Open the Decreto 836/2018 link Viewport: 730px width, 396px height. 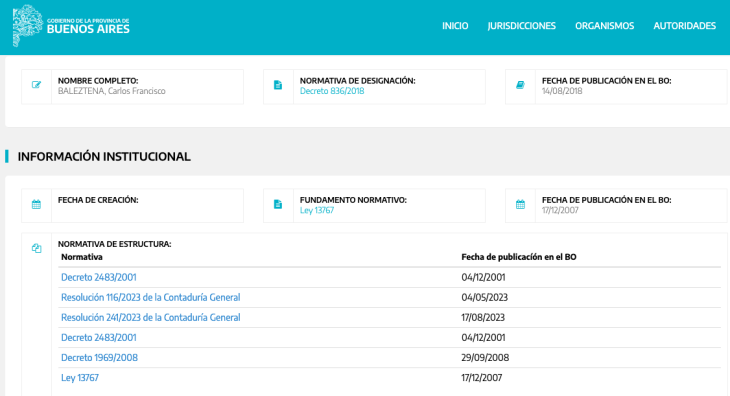(x=332, y=91)
